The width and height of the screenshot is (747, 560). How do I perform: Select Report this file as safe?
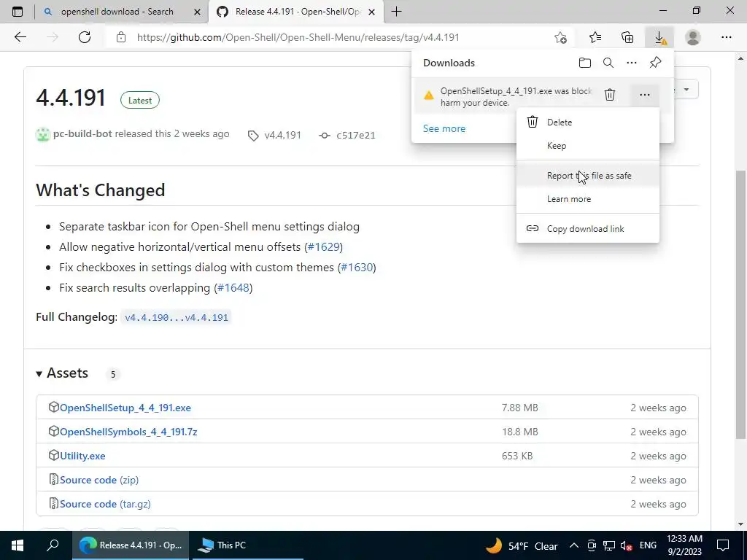click(x=588, y=176)
